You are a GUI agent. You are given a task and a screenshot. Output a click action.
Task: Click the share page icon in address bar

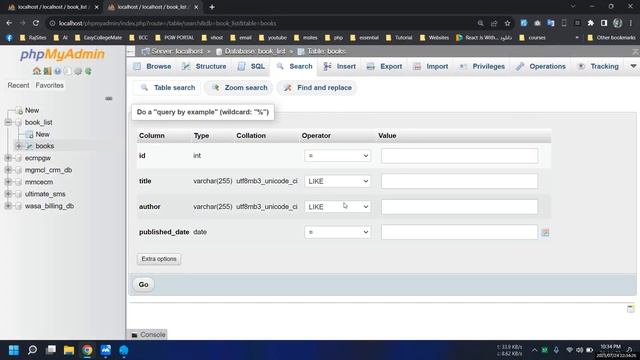tap(494, 23)
